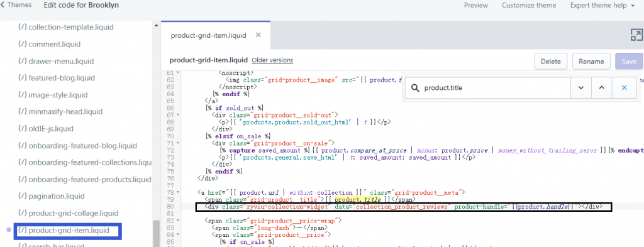Open Customize theme
The height and width of the screenshot is (247, 644).
pos(529,5)
